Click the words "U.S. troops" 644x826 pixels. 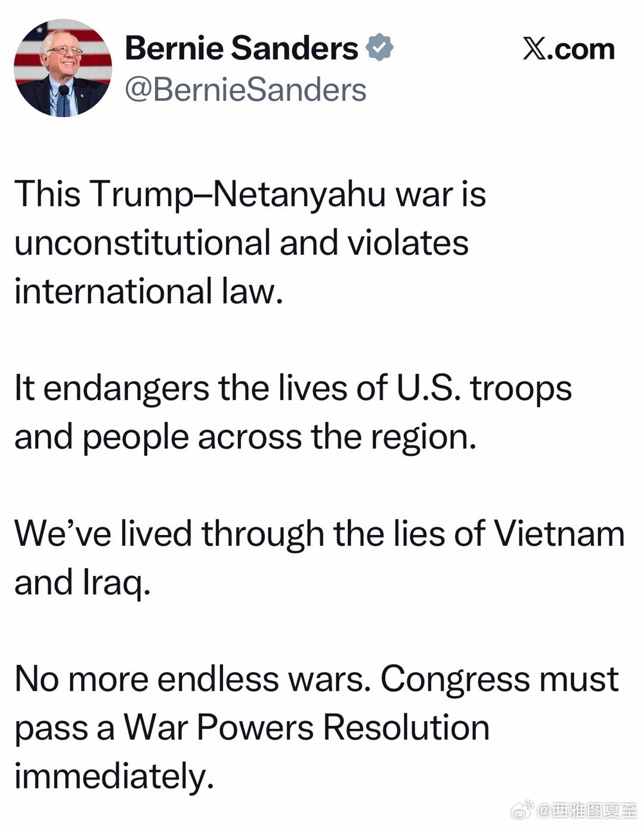(x=484, y=388)
